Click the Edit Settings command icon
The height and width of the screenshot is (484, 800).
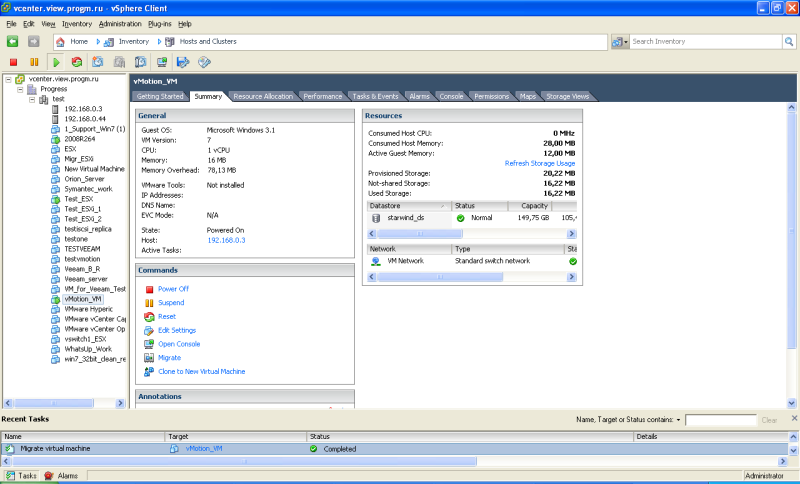(149, 330)
